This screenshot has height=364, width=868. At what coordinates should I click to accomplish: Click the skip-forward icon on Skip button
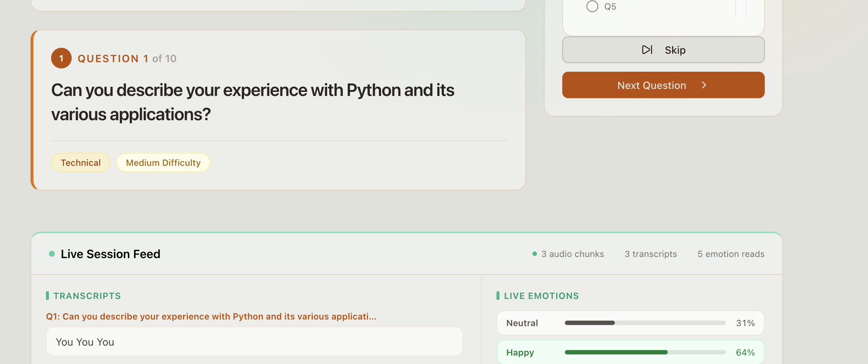[x=647, y=50]
